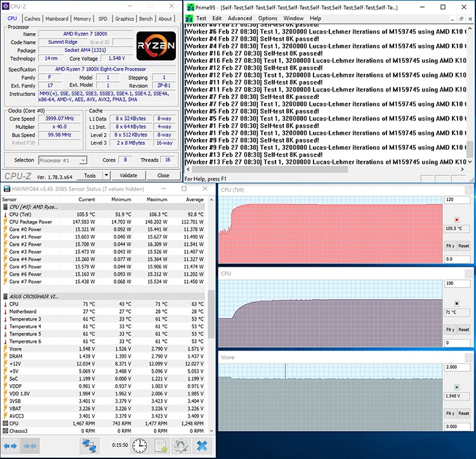The image size is (476, 459).
Task: Click the Maximum column header in HWiNFO
Action: pos(157,199)
